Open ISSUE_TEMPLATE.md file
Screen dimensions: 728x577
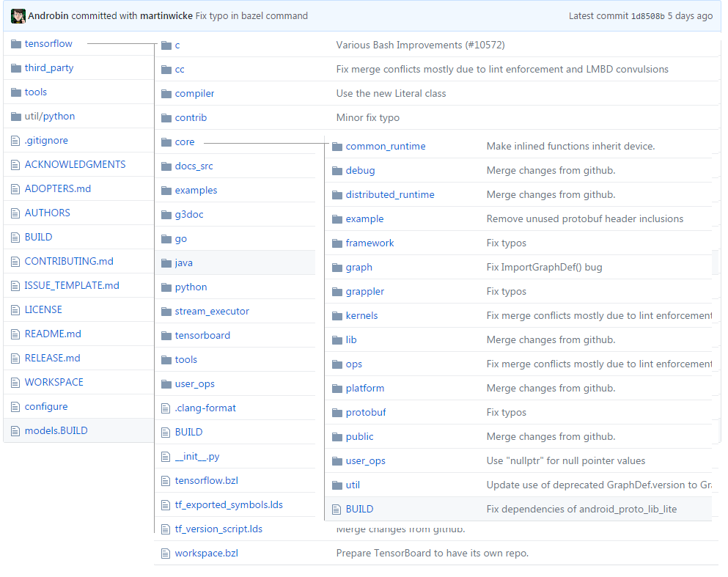(x=72, y=285)
